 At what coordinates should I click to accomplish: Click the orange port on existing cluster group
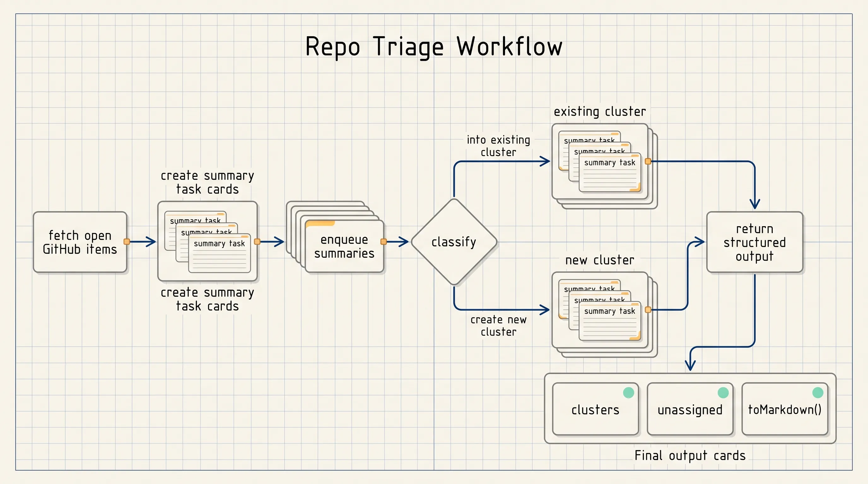648,162
